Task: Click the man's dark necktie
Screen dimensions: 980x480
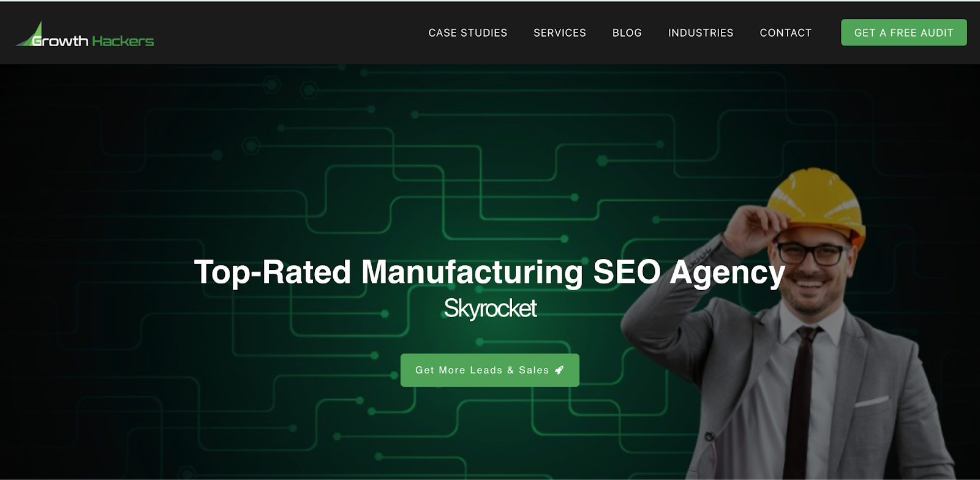Action: click(802, 398)
